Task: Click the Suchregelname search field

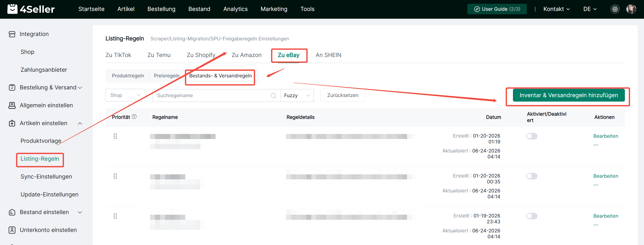Action: coord(217,95)
